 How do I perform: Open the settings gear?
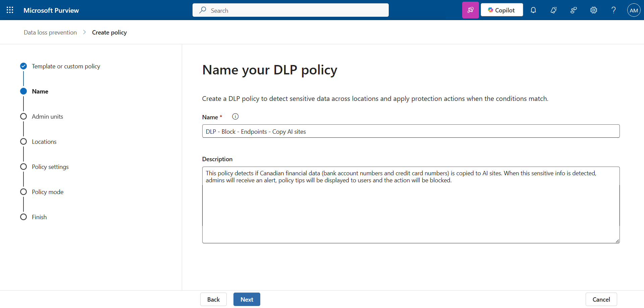594,10
